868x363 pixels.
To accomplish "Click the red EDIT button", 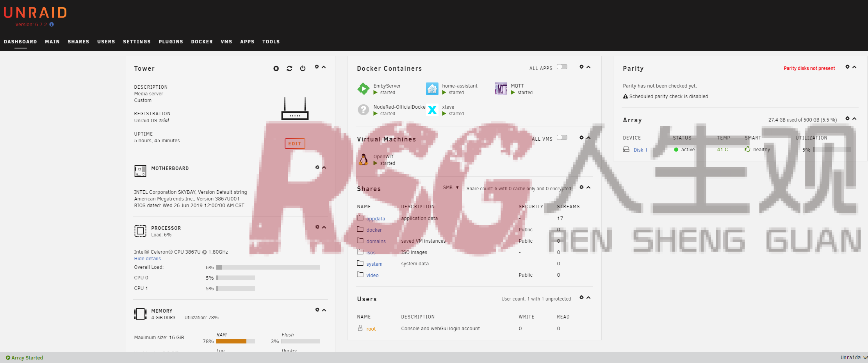I will coord(295,144).
